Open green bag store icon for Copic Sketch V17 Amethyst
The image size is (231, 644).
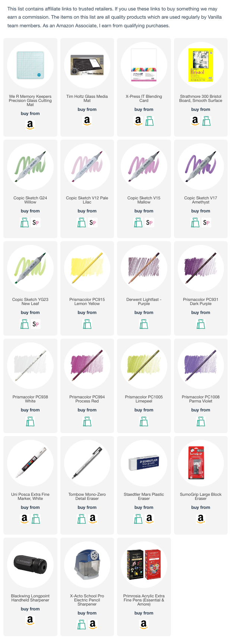click(x=195, y=223)
